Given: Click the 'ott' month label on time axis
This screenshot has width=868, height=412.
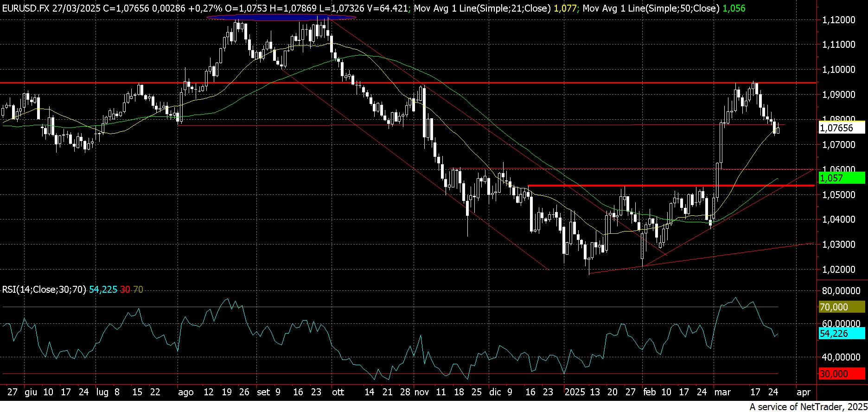Looking at the screenshot, I should tap(338, 392).
